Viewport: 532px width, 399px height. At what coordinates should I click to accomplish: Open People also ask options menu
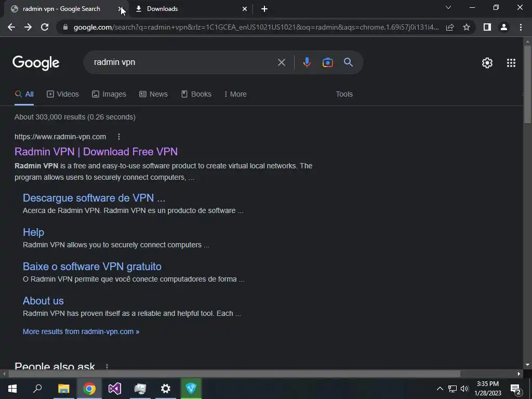[107, 366]
